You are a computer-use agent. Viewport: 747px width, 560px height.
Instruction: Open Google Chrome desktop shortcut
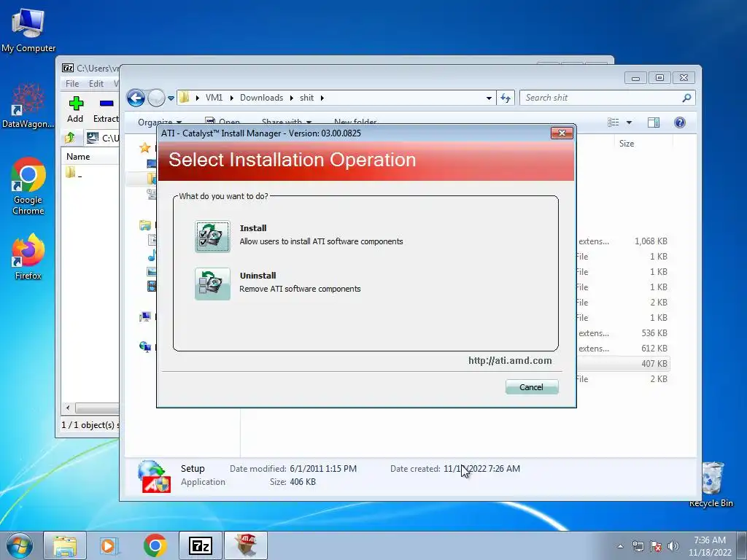[x=28, y=187]
